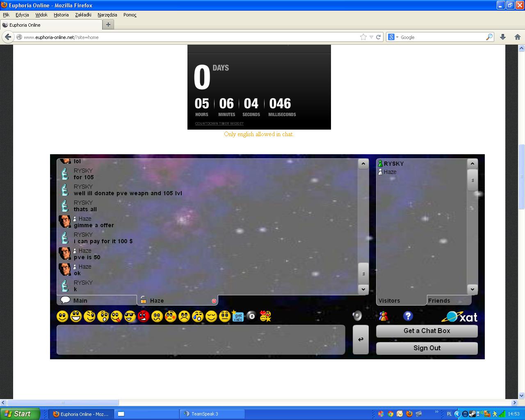
Task: Insert the red angry emoticon
Action: [x=144, y=316]
